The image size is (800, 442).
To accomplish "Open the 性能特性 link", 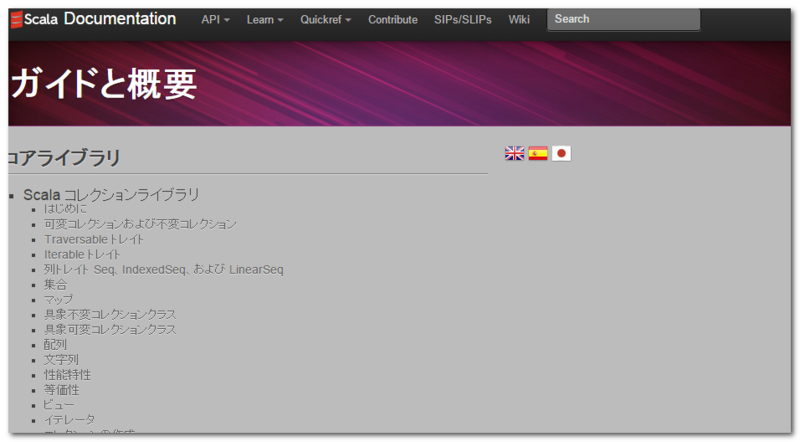I will pos(67,375).
